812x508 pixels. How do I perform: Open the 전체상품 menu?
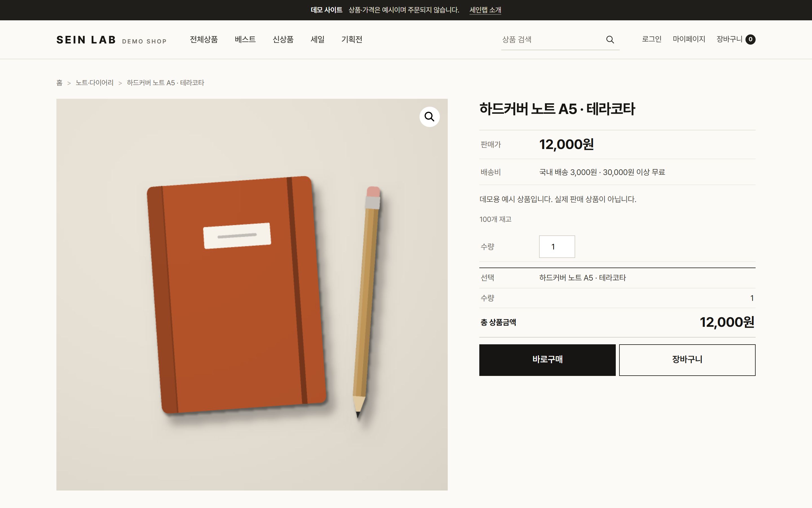click(204, 39)
